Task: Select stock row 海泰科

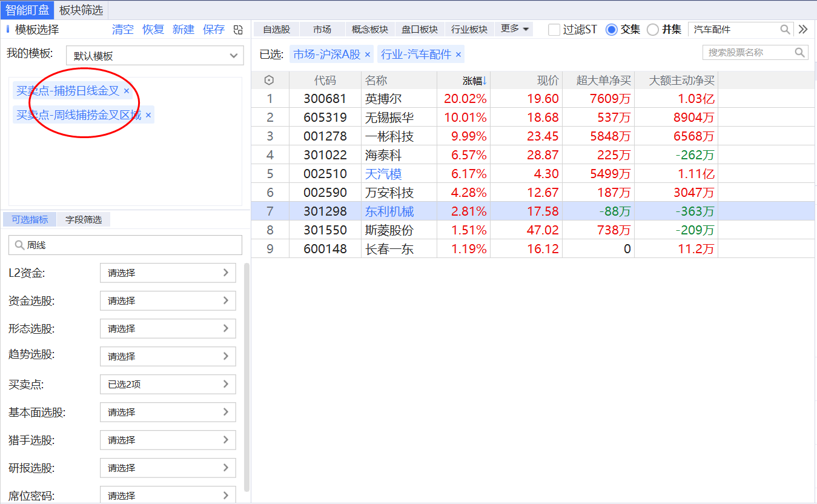Action: tap(533, 155)
